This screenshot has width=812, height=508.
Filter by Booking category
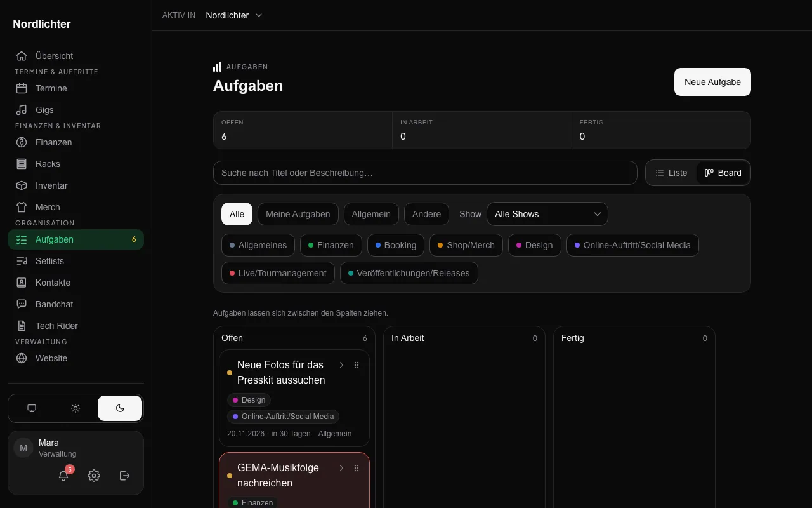tap(395, 245)
